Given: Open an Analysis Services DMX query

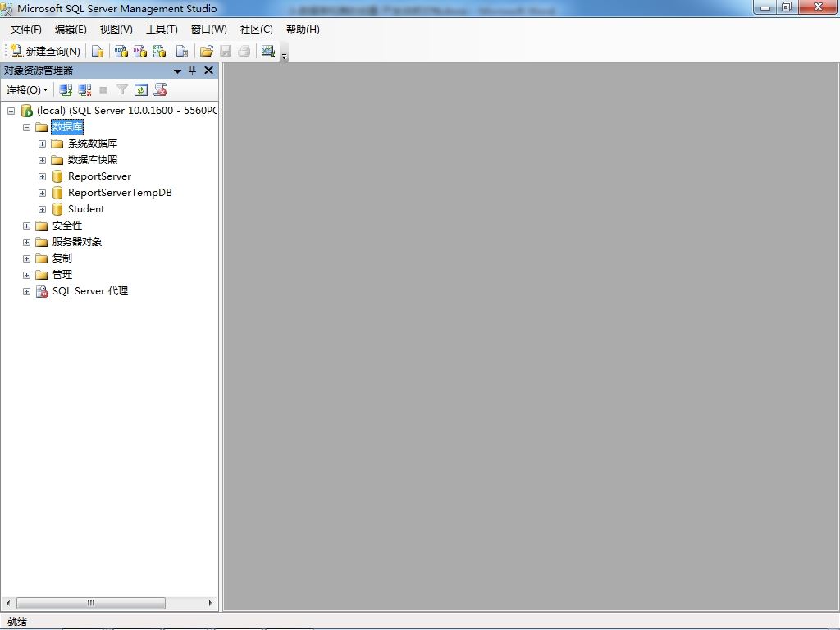Looking at the screenshot, I should coord(140,51).
